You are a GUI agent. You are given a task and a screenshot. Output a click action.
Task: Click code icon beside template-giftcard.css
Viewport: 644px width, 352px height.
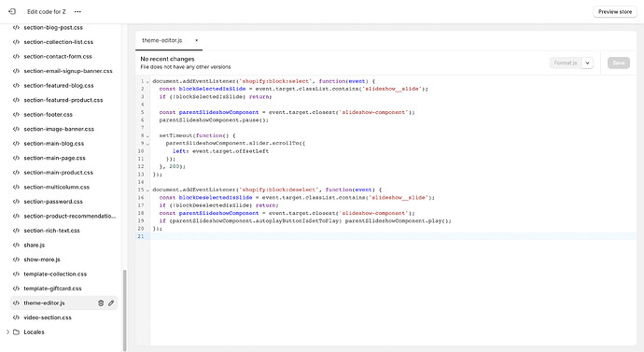(x=16, y=289)
